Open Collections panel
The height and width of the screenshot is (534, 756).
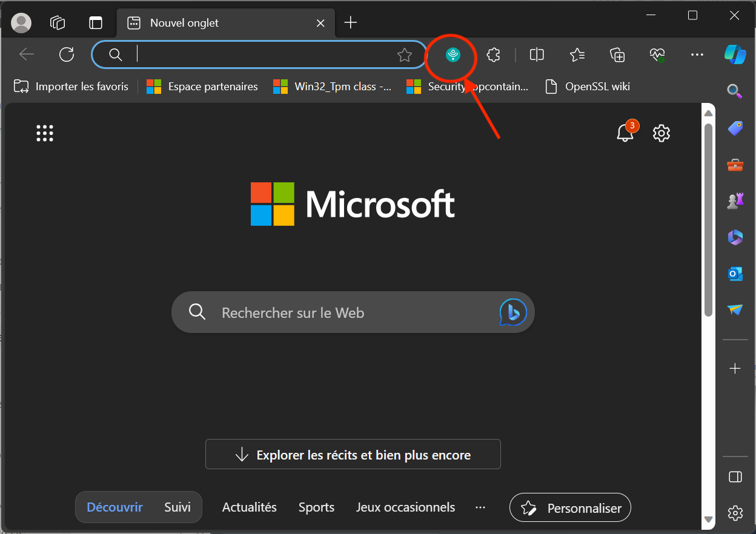pyautogui.click(x=617, y=55)
